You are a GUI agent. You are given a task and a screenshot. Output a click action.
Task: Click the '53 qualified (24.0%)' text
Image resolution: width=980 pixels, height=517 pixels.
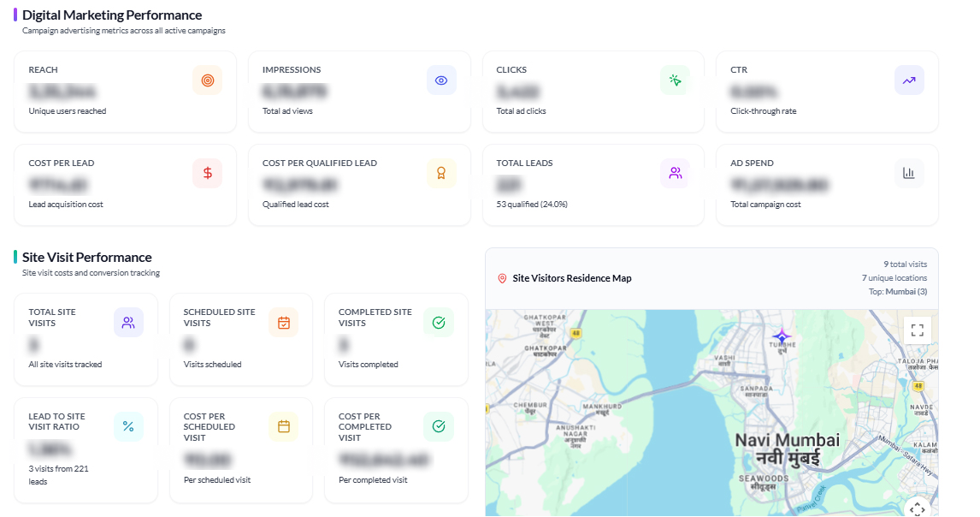click(x=532, y=204)
